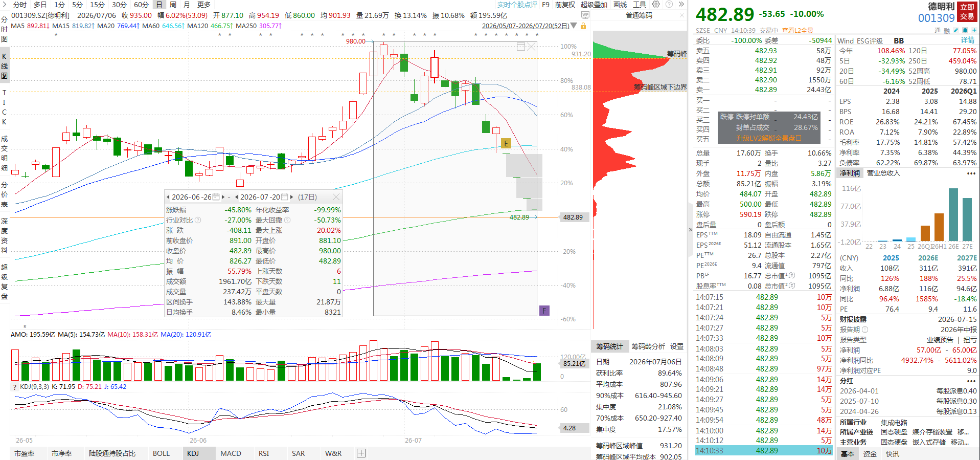This screenshot has width=980, height=460.
Task: Add stock to watchlist with plus icon
Action: 974,30
